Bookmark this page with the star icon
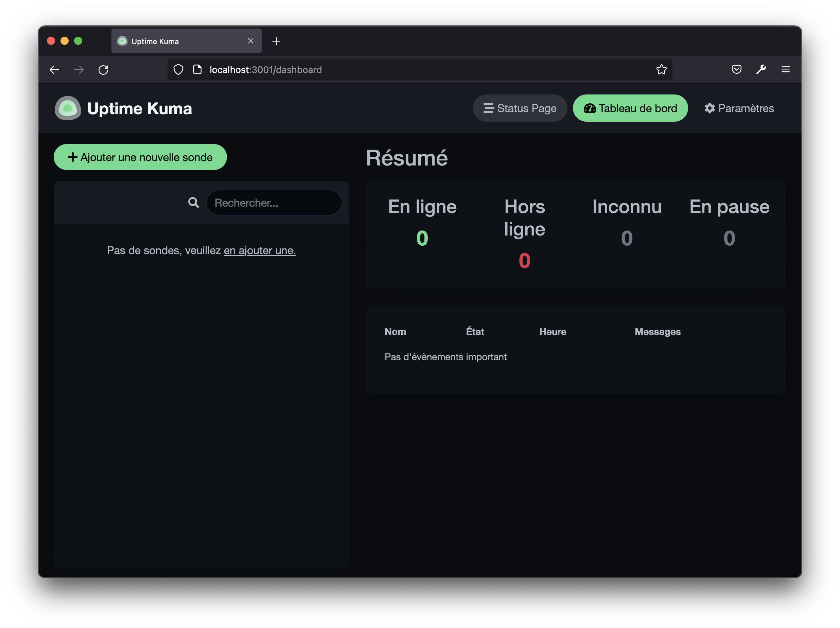 (x=661, y=69)
